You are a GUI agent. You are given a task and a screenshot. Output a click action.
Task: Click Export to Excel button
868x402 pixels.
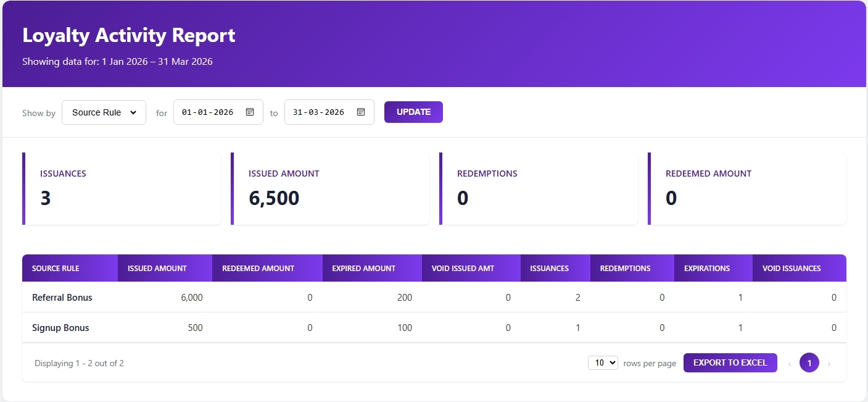tap(730, 362)
